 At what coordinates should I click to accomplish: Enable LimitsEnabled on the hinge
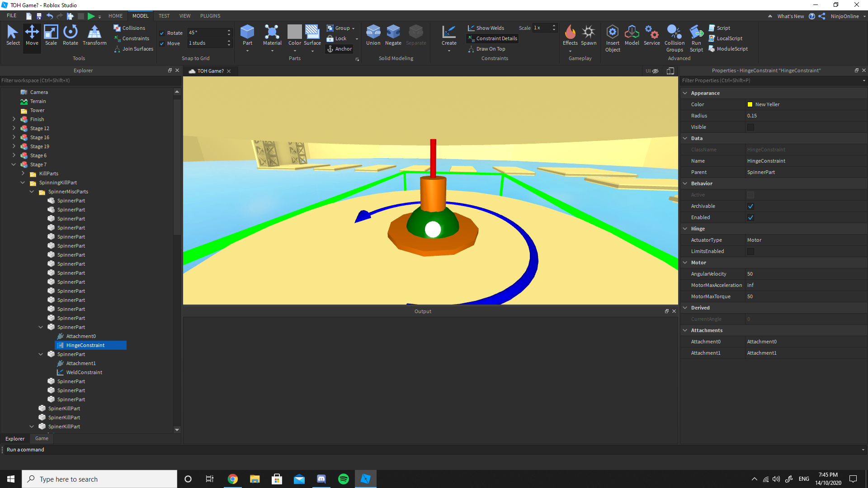[750, 251]
